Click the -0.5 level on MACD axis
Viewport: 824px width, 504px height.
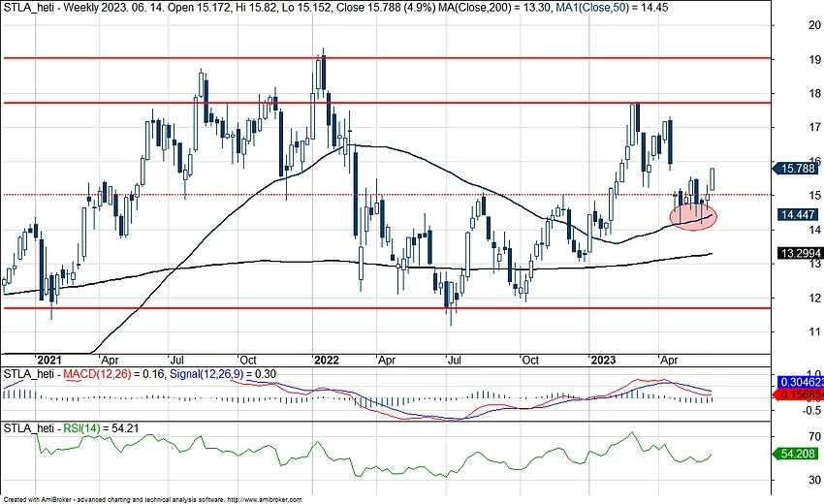point(812,411)
